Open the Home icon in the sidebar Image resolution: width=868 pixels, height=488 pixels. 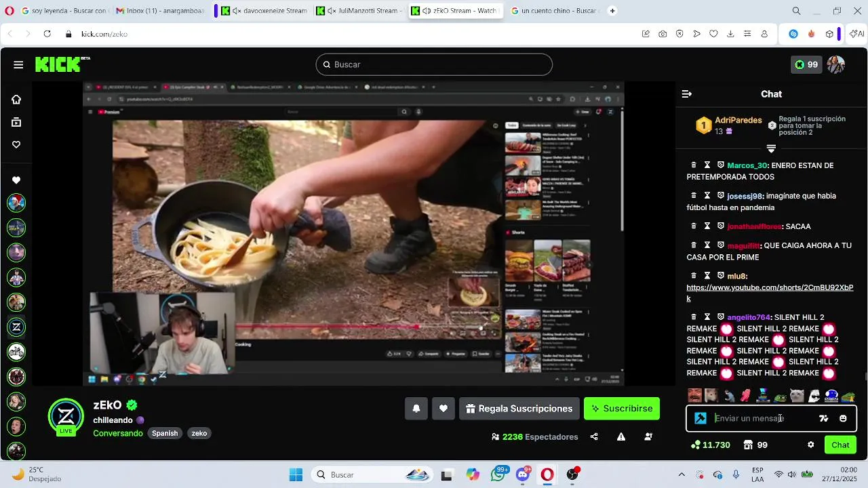point(16,100)
